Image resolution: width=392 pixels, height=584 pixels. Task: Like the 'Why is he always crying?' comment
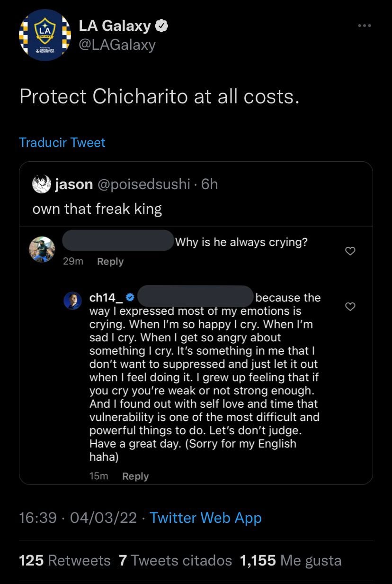pos(350,251)
